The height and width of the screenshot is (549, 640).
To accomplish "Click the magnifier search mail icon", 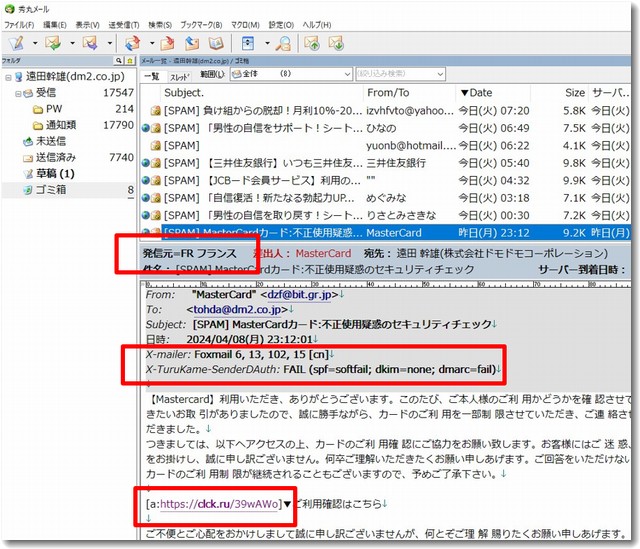I will [283, 43].
